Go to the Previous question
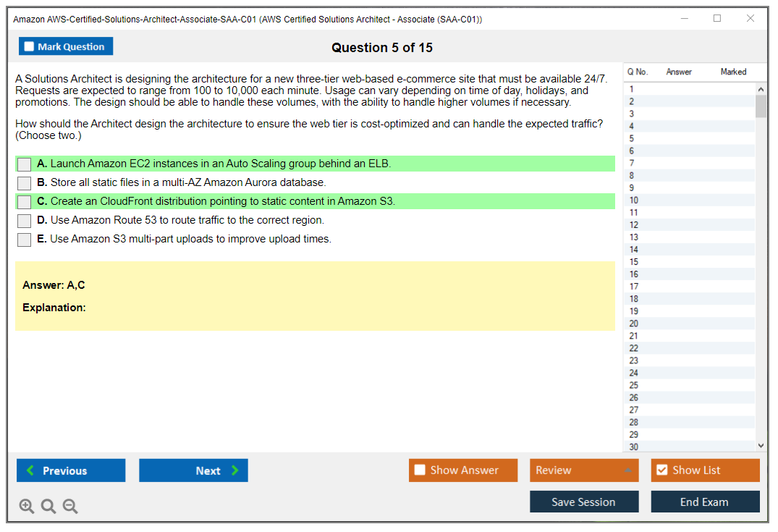 pos(71,470)
